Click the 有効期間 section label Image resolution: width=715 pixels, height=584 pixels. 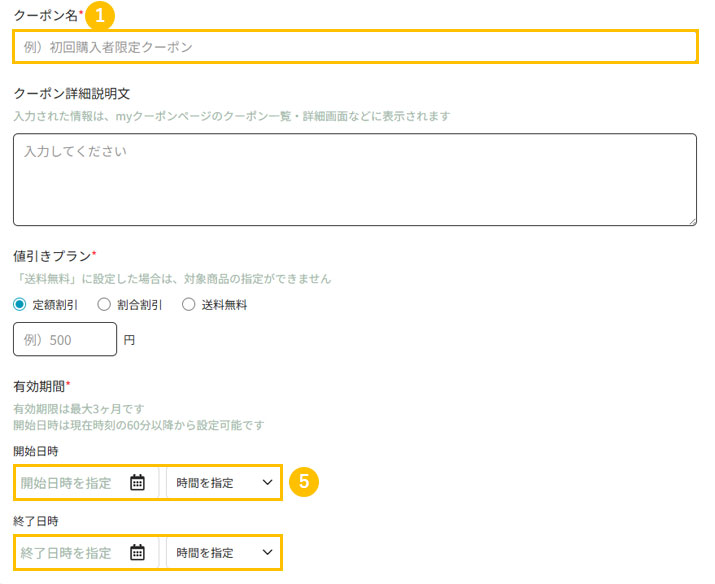39,386
